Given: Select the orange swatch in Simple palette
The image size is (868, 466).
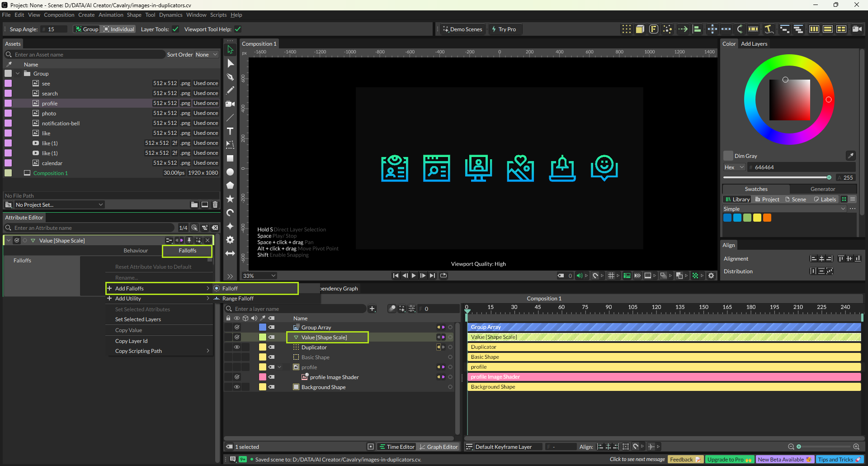Looking at the screenshot, I should tap(767, 218).
